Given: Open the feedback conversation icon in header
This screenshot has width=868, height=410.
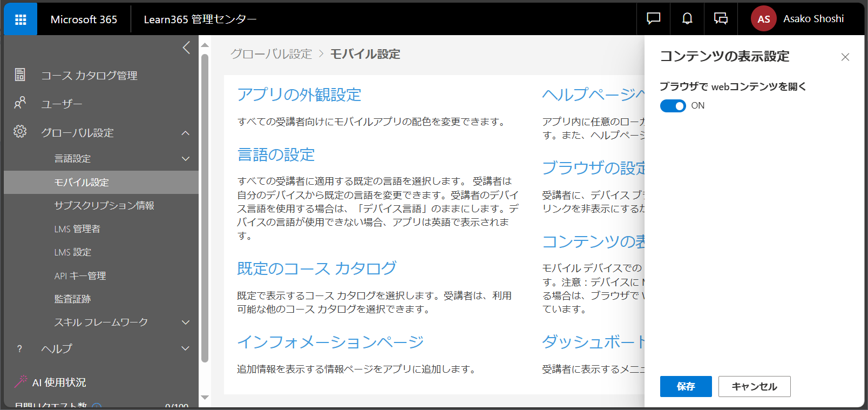Looking at the screenshot, I should (x=721, y=19).
